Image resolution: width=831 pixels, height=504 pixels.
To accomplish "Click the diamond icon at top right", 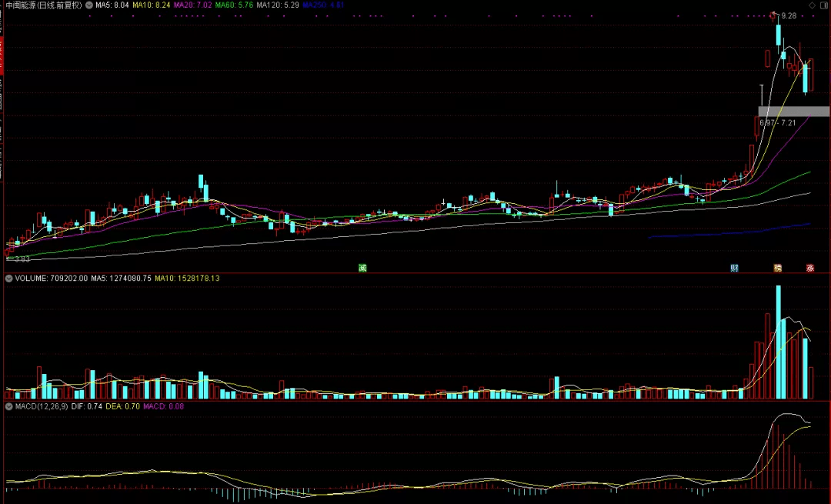I will coord(812,5).
